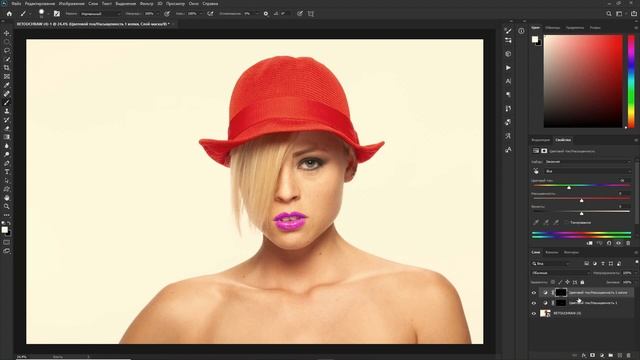Toggle adjustment visibility in Properties panel
Image resolution: width=640 pixels, height=360 pixels.
tap(618, 243)
